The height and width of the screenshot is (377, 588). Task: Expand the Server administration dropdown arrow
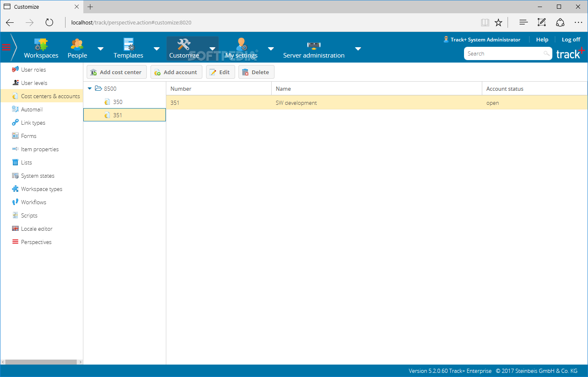358,49
